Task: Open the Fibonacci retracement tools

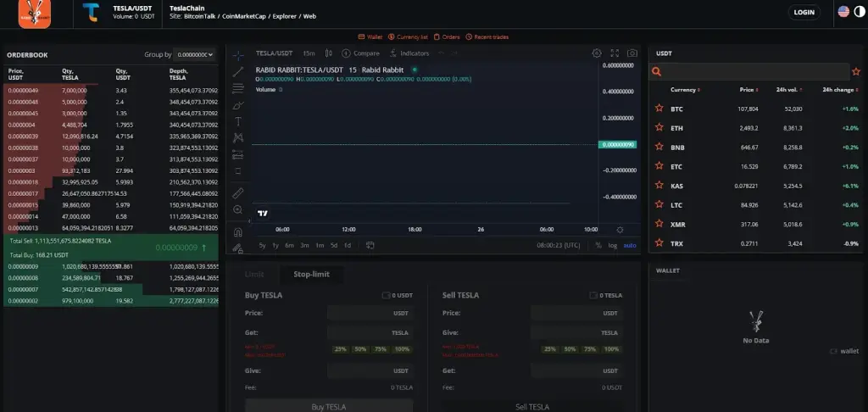Action: point(238,88)
